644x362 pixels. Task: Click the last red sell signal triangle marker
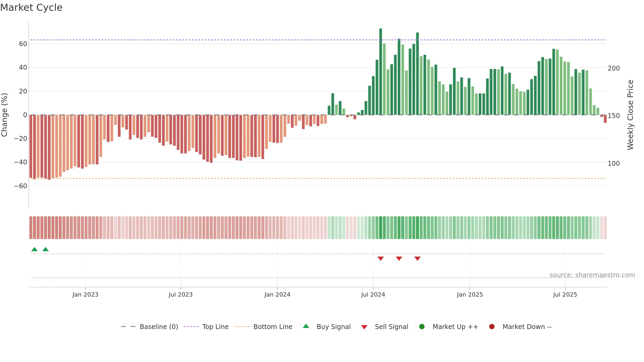(417, 258)
